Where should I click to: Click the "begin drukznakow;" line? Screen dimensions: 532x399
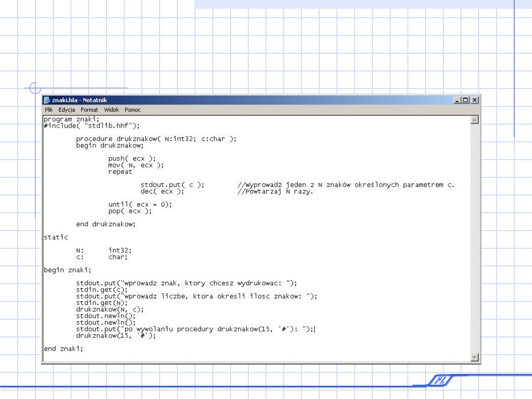109,145
